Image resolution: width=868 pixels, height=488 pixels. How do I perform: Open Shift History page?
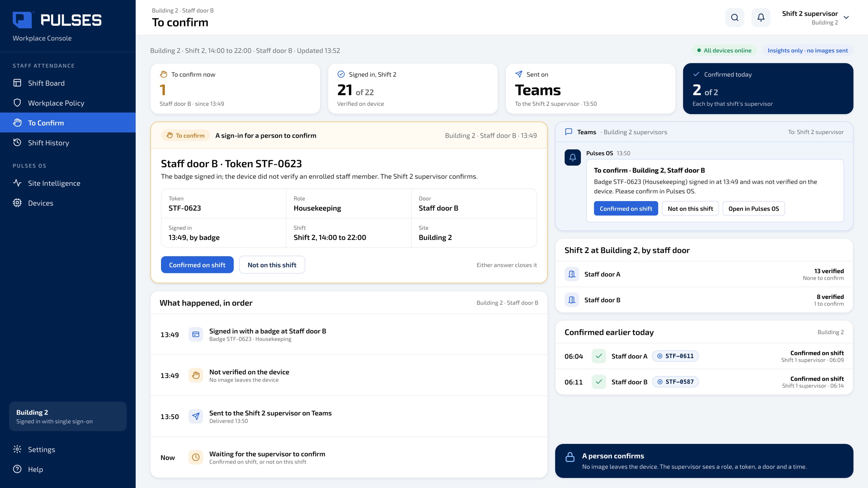[x=68, y=143]
